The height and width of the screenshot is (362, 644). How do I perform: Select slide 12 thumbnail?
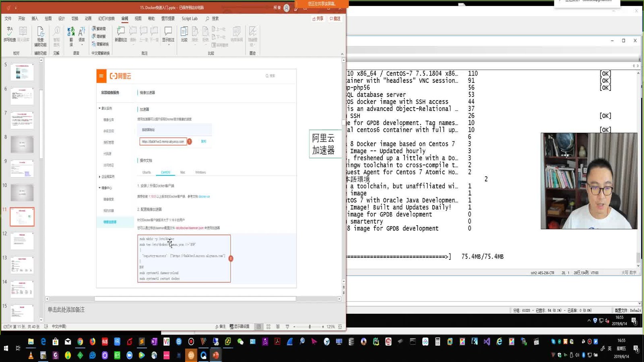[22, 241]
